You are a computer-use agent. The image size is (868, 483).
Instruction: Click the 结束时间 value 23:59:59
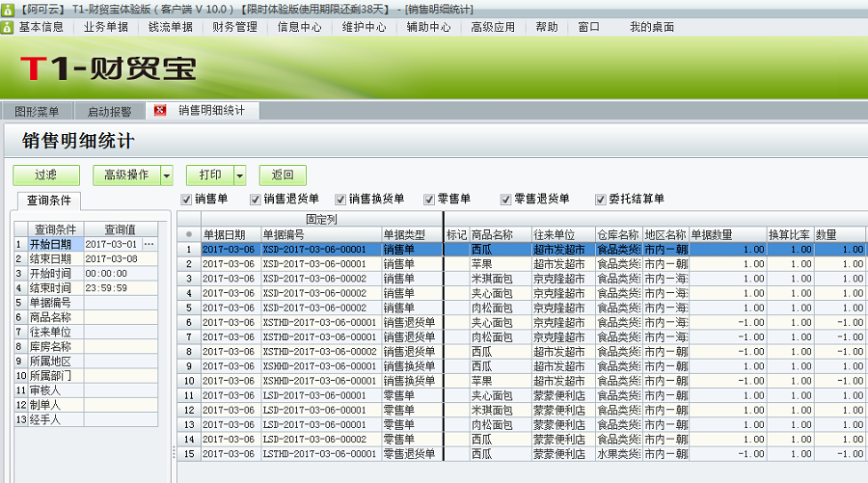point(121,288)
